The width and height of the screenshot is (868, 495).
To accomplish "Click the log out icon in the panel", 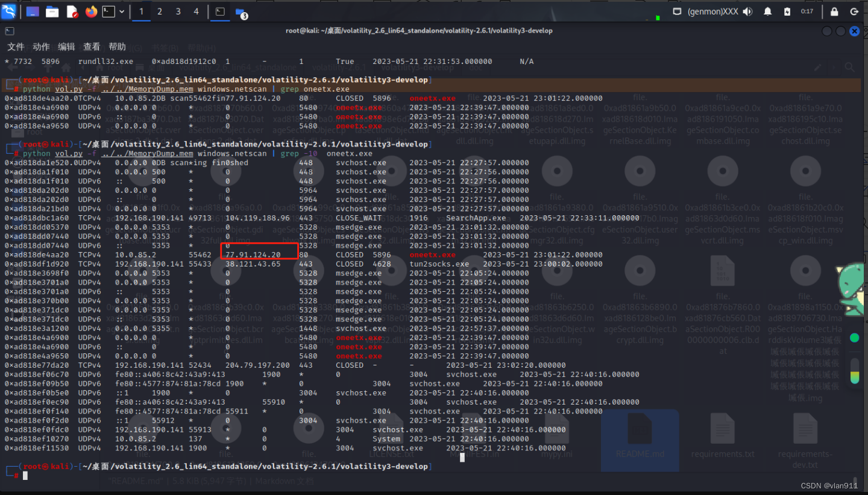I will (x=855, y=11).
